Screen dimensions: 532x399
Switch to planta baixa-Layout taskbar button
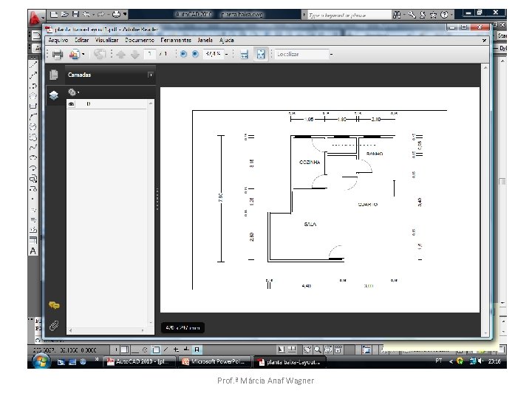point(290,362)
